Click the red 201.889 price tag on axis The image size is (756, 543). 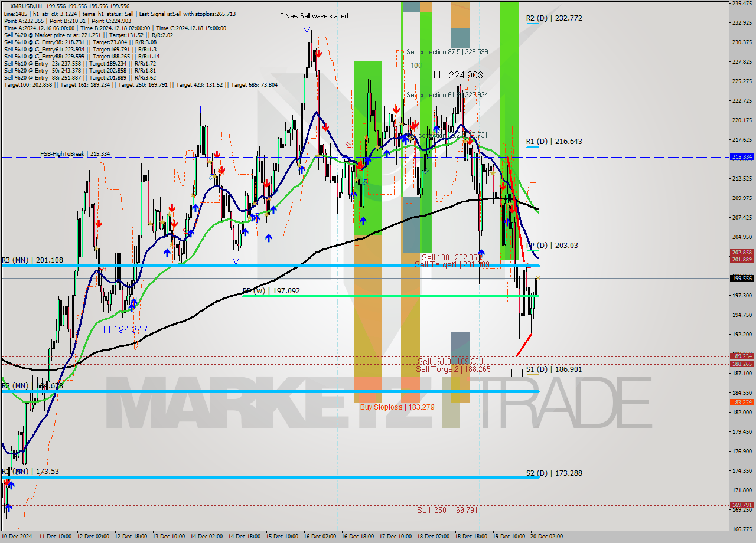(x=742, y=260)
